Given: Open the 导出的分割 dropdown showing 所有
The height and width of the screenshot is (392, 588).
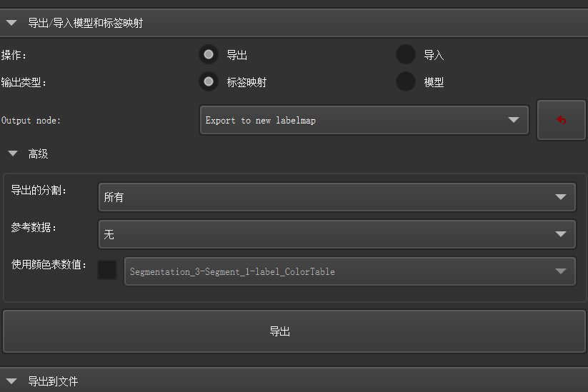Looking at the screenshot, I should tap(336, 197).
